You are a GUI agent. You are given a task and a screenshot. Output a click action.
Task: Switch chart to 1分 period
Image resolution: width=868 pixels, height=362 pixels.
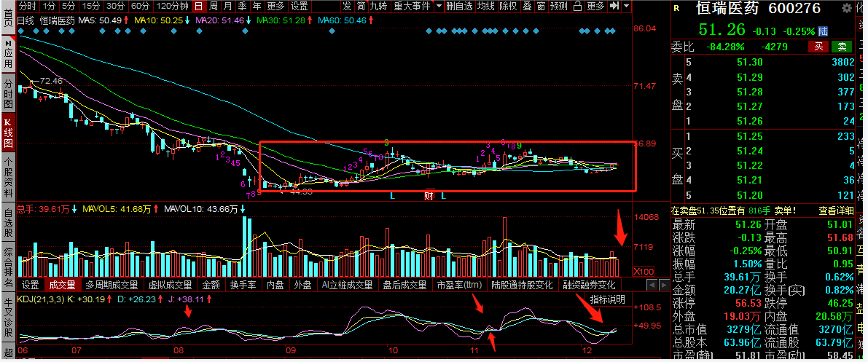click(x=49, y=6)
